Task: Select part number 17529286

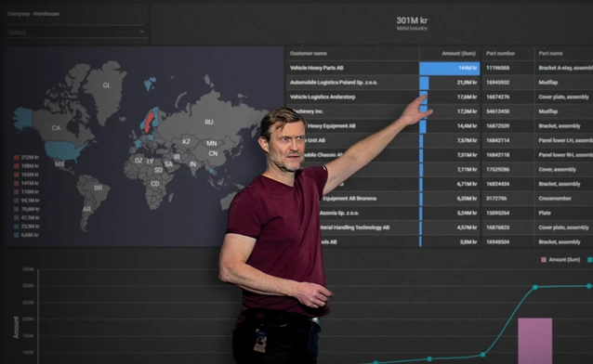Action: pos(497,169)
